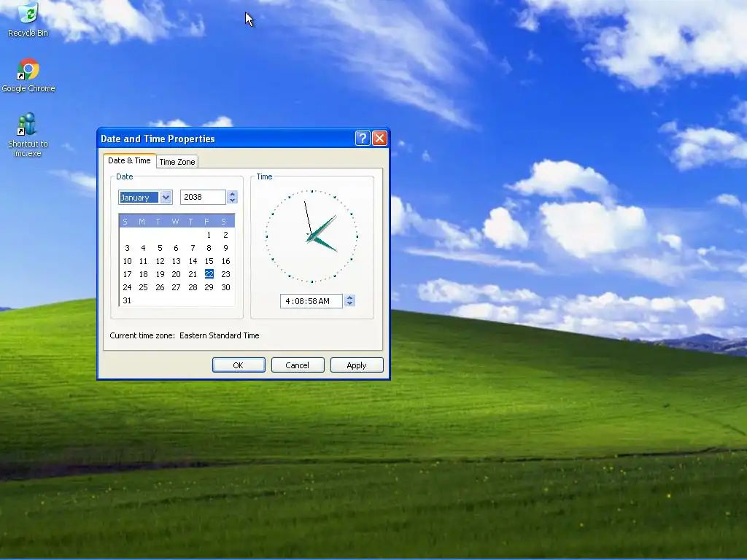Open the Recycle Bin desktop icon

click(x=28, y=19)
